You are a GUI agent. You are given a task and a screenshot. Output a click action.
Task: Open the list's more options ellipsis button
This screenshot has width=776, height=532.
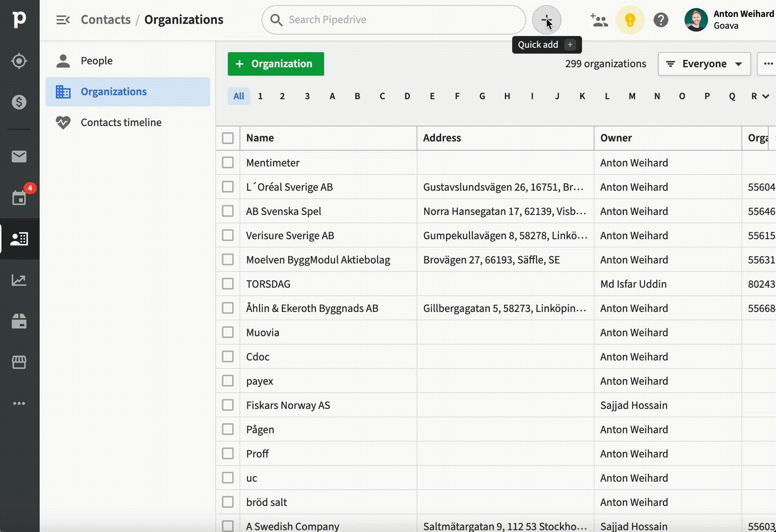(768, 64)
